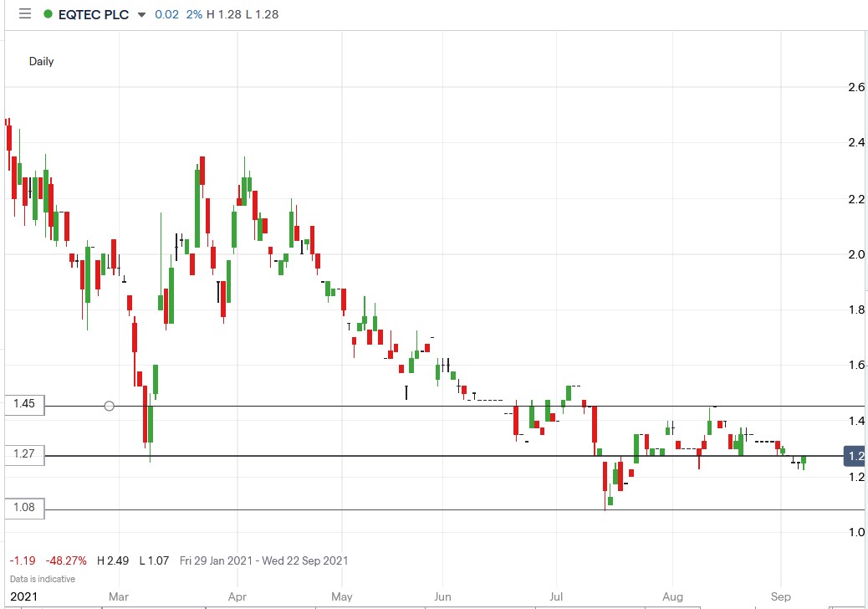Select the Daily timeframe indicator

42,61
